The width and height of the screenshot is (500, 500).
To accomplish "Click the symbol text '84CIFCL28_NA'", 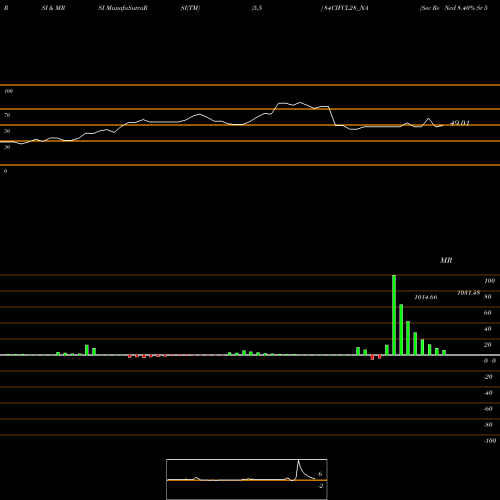I will point(346,8).
